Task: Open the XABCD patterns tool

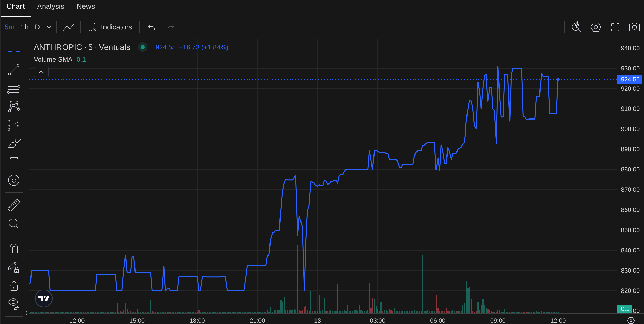Action: 14,106
